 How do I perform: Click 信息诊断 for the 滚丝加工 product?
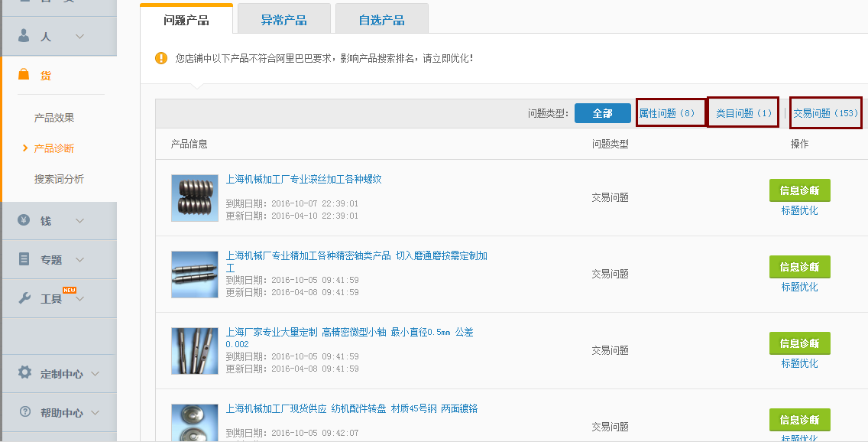pos(799,190)
